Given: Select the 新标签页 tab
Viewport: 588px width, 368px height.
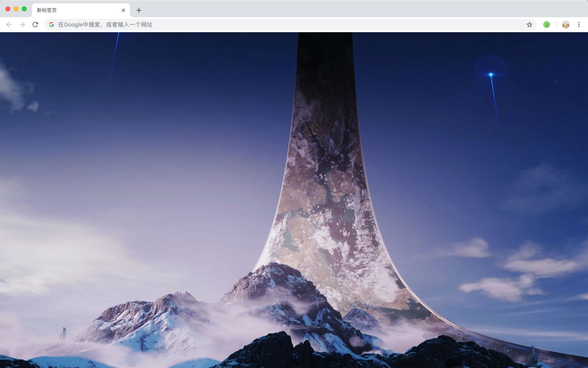Looking at the screenshot, I should [81, 10].
